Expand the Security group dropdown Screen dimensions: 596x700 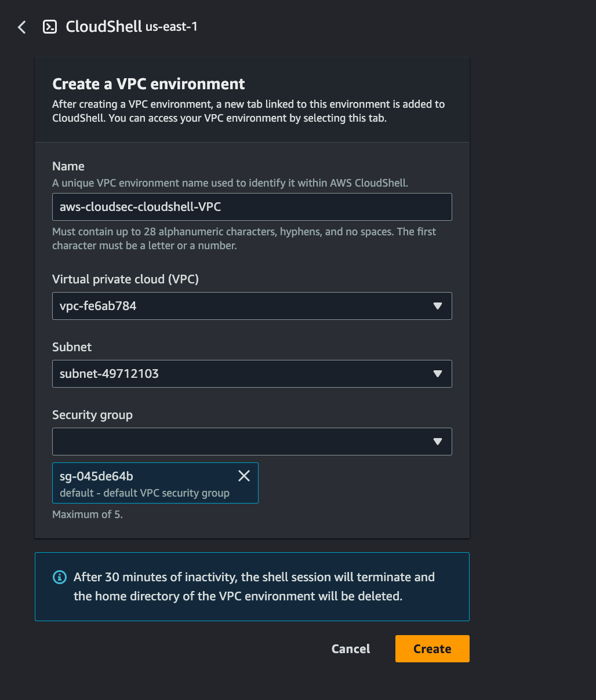point(252,442)
